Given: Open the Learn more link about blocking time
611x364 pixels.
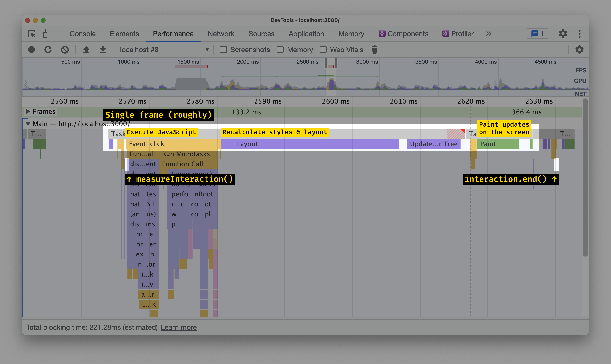Looking at the screenshot, I should click(x=179, y=327).
